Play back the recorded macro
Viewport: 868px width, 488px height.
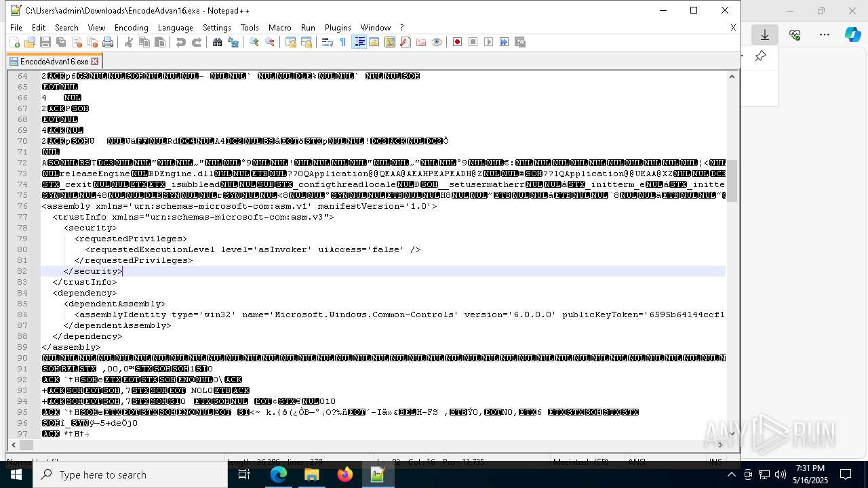[489, 42]
